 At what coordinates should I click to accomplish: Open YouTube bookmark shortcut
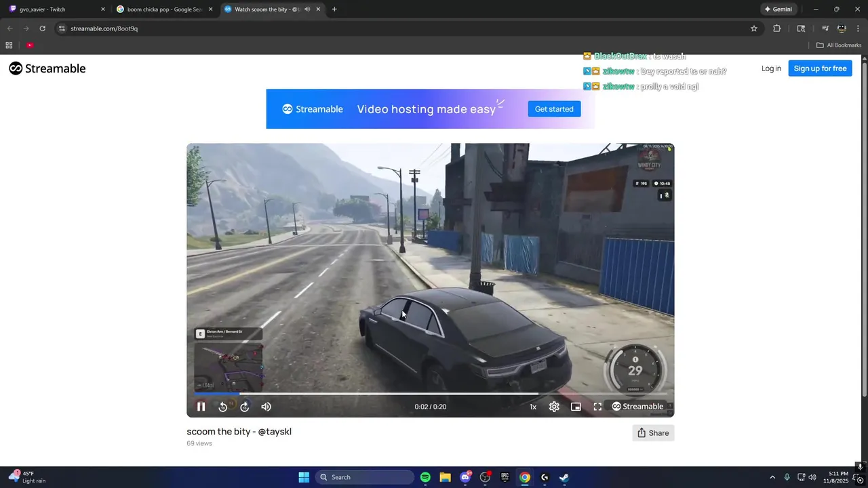click(x=30, y=45)
